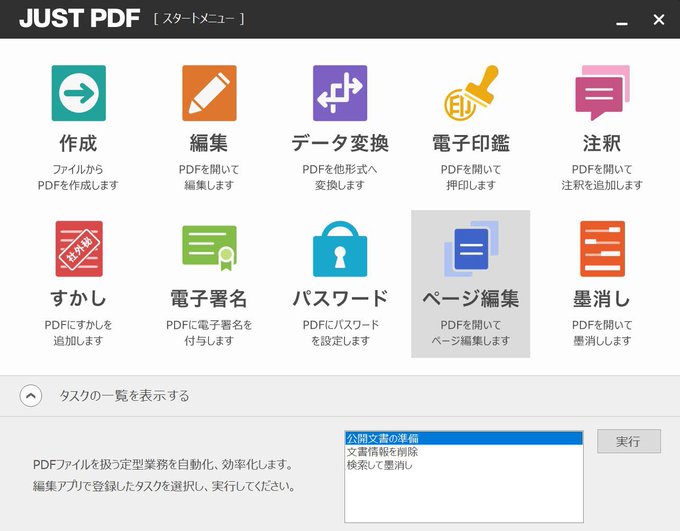The height and width of the screenshot is (531, 680).
Task: Click the ページ編集 title text
Action: click(x=471, y=298)
